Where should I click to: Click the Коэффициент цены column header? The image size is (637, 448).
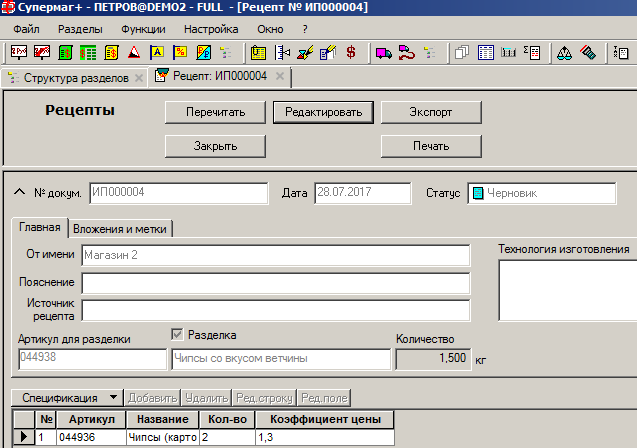click(325, 420)
